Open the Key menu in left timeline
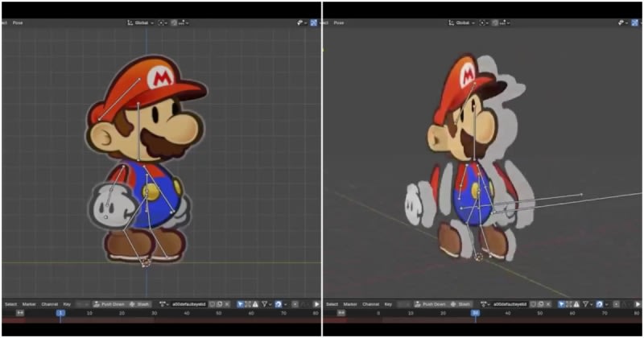The image size is (644, 338). [x=68, y=304]
